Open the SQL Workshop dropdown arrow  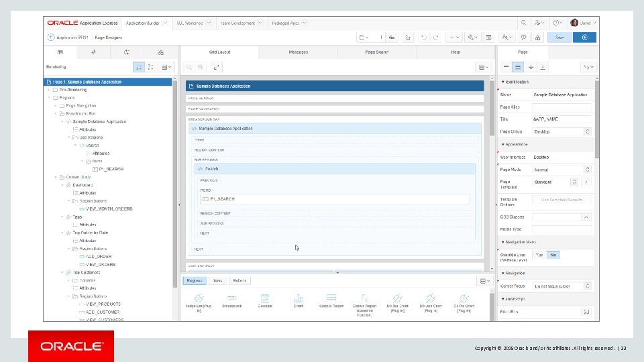(x=209, y=23)
